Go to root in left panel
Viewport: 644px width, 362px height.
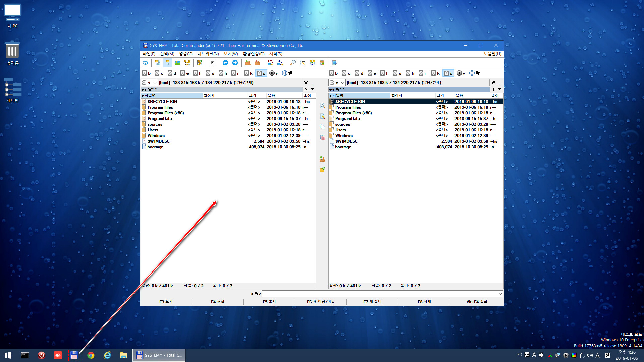click(306, 83)
